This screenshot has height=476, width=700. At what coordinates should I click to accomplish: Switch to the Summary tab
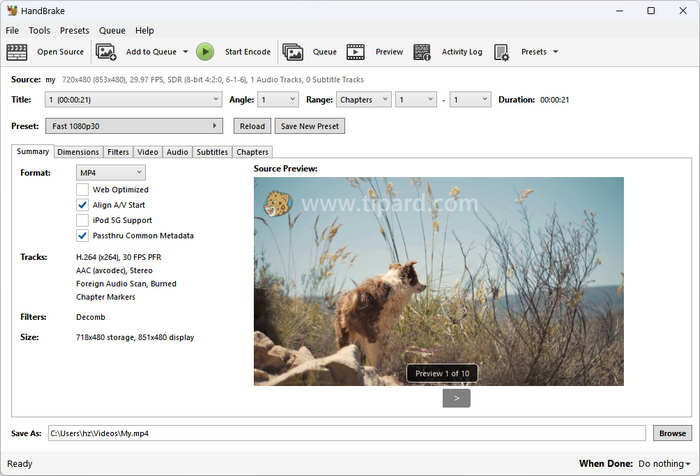coord(33,151)
